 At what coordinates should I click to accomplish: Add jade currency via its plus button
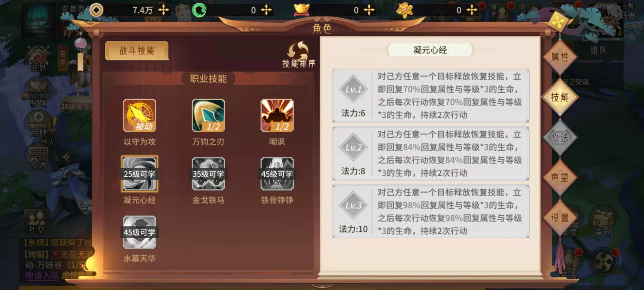click(266, 10)
